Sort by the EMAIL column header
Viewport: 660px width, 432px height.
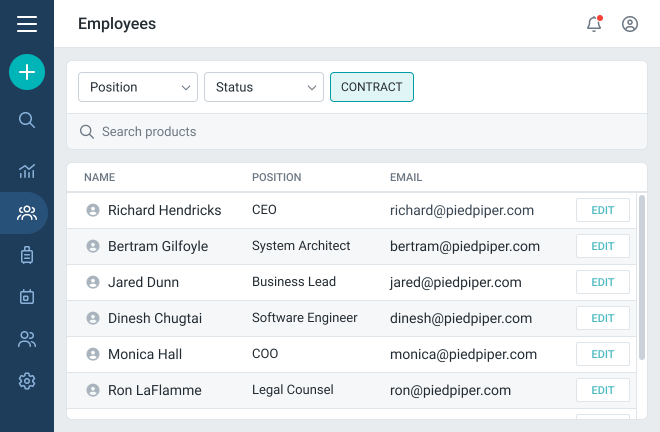point(406,177)
